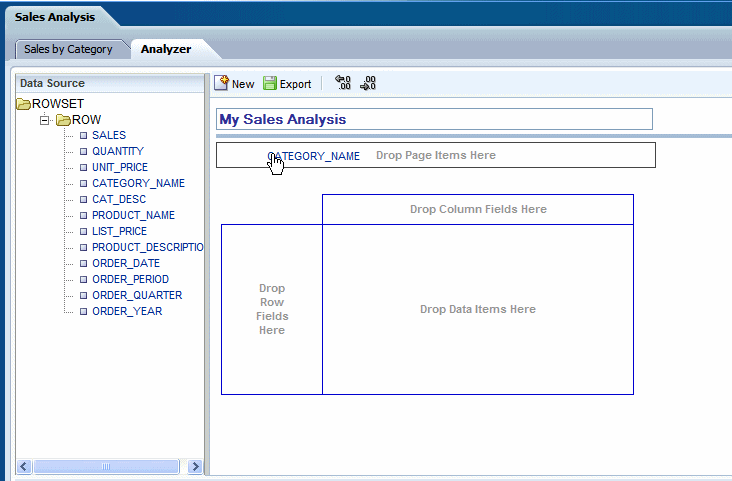Select the PRODUCT_DESCRIPTION field
Image resolution: width=732 pixels, height=481 pixels.
[x=148, y=247]
